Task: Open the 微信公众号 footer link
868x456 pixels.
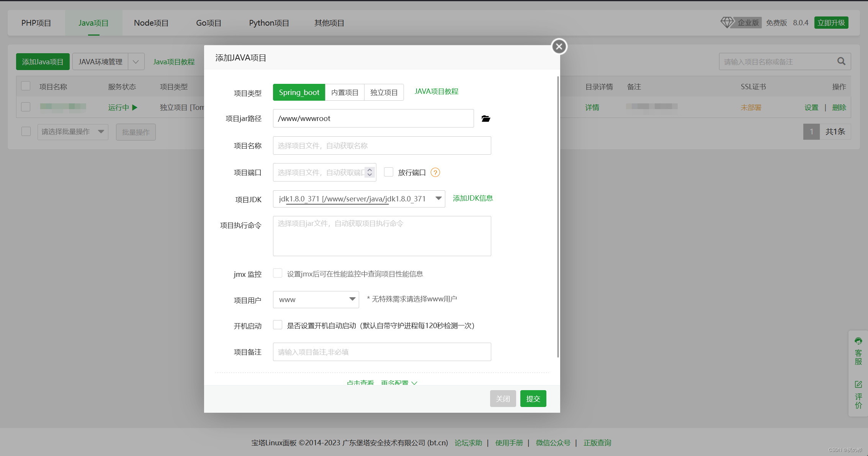Action: (553, 443)
